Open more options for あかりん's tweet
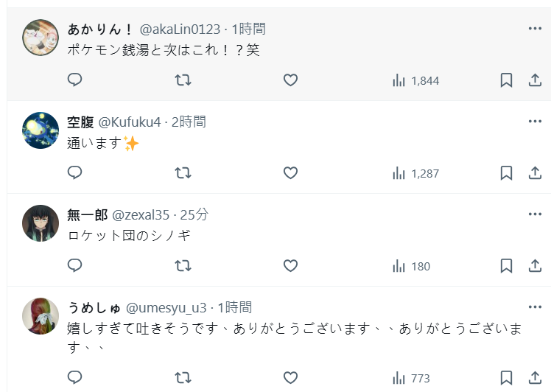This screenshot has height=392, width=551. [x=535, y=29]
